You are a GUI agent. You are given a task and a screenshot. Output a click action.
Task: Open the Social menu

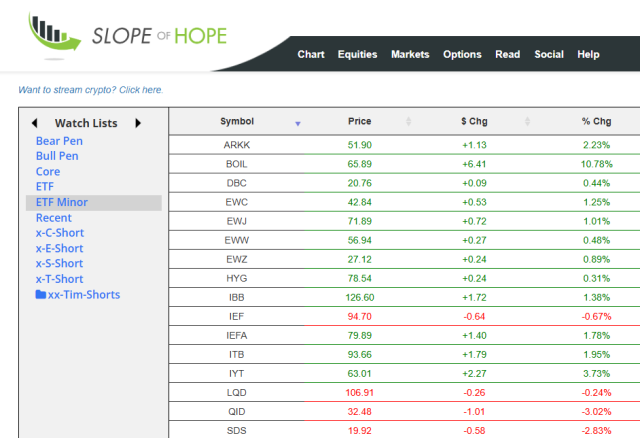(x=549, y=54)
